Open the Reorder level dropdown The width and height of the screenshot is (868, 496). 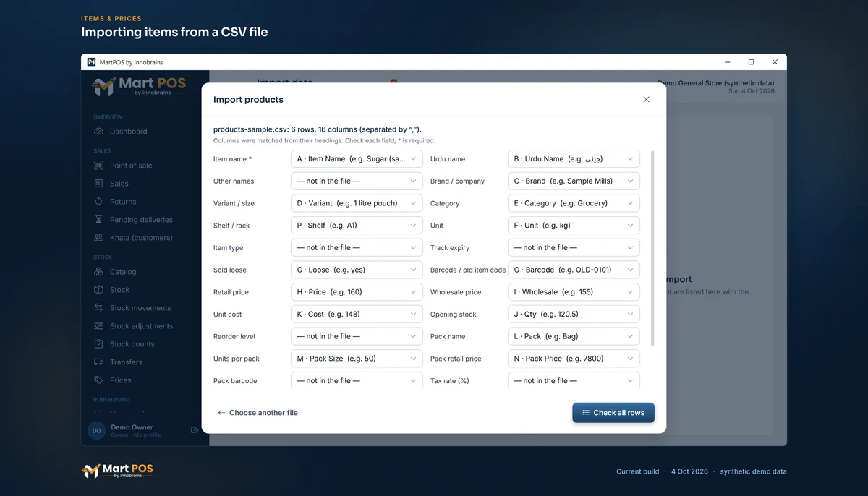coord(357,336)
